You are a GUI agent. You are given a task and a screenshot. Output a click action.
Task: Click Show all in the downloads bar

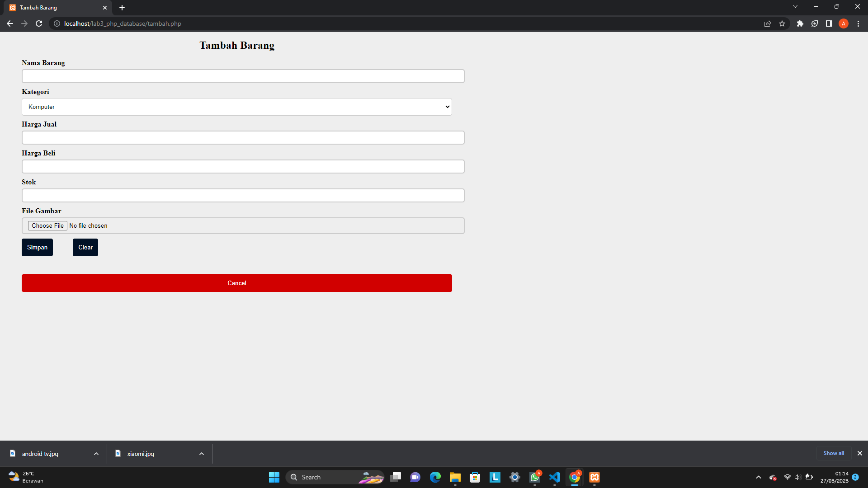[834, 453]
